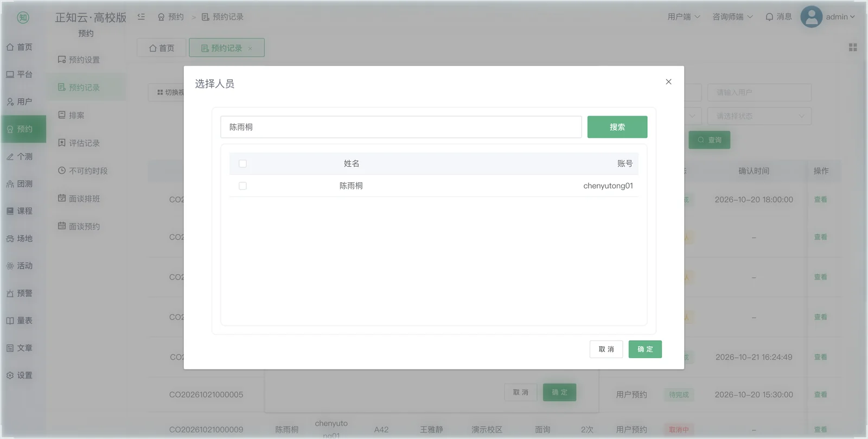Click the 查询 button behind the dialog

[710, 140]
